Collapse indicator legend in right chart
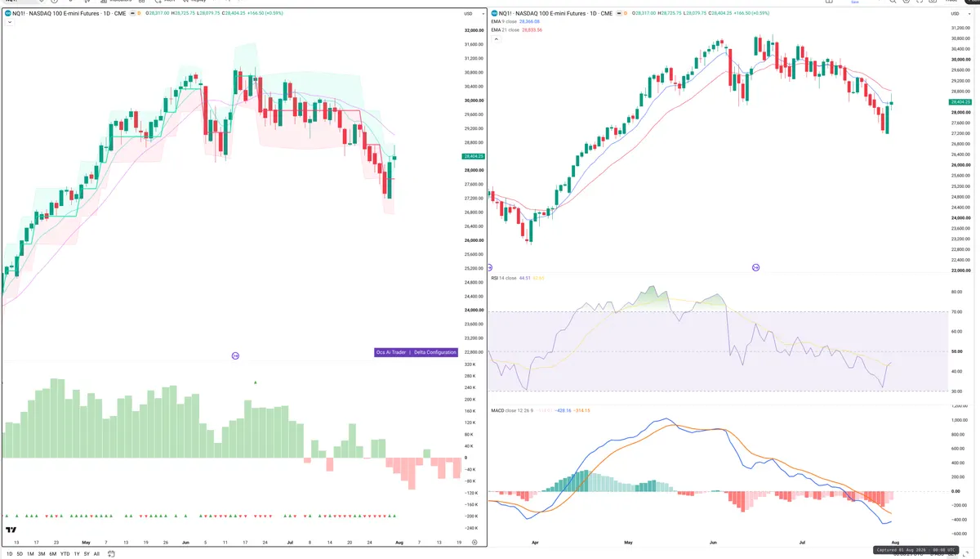Viewport: 980px width, 559px height. (495, 38)
